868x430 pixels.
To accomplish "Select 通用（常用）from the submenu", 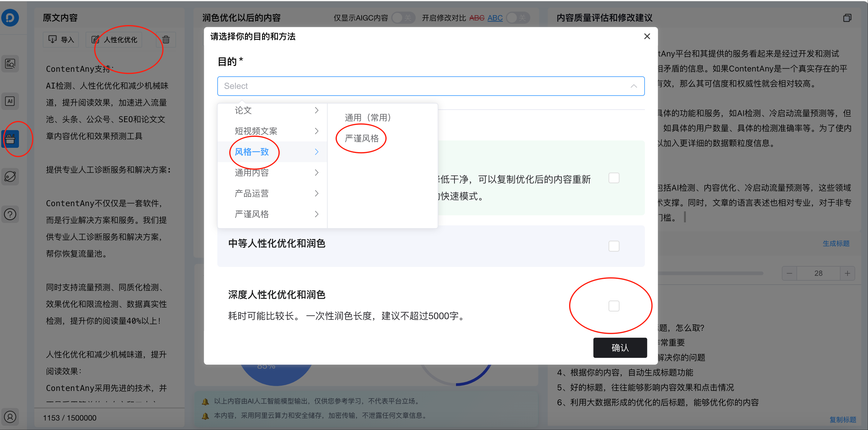I will coord(368,118).
